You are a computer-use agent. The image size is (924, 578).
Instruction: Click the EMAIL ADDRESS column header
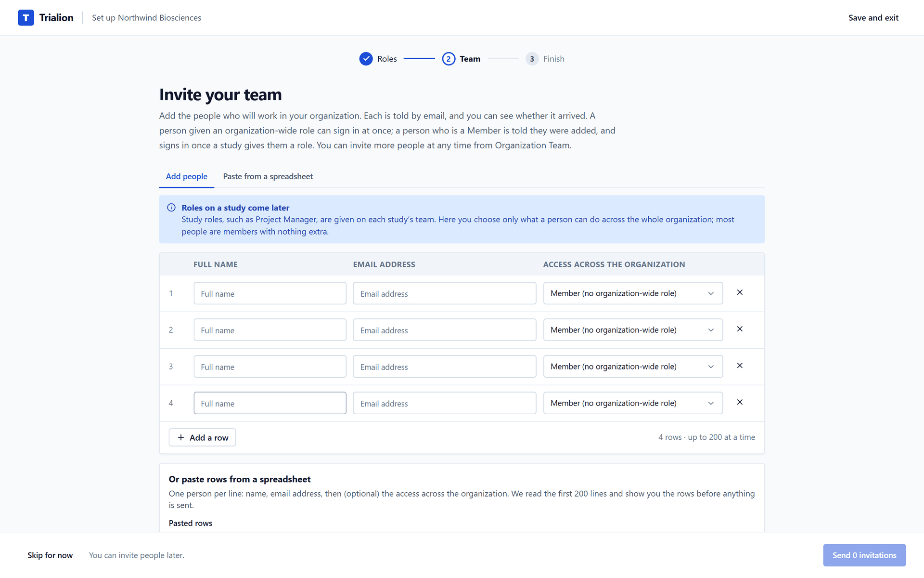point(384,264)
